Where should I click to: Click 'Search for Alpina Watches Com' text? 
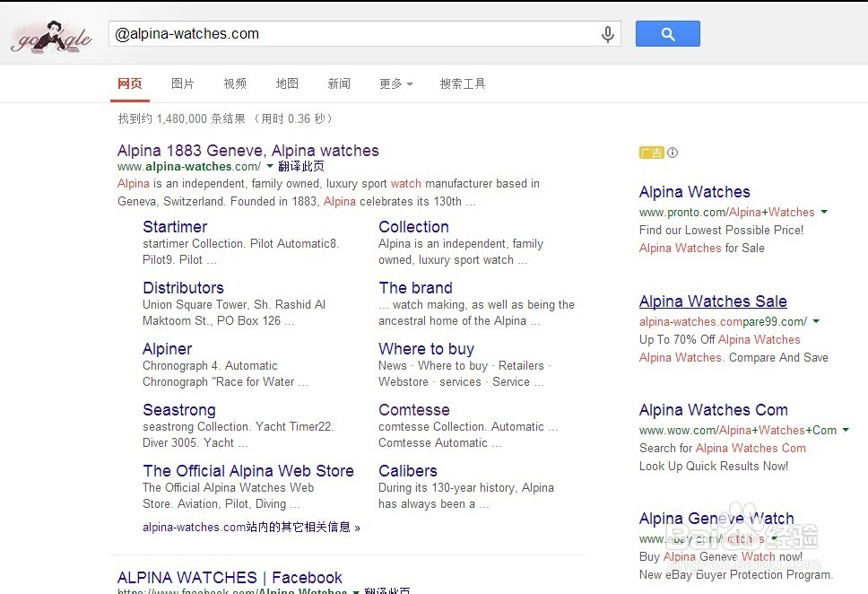coord(723,449)
